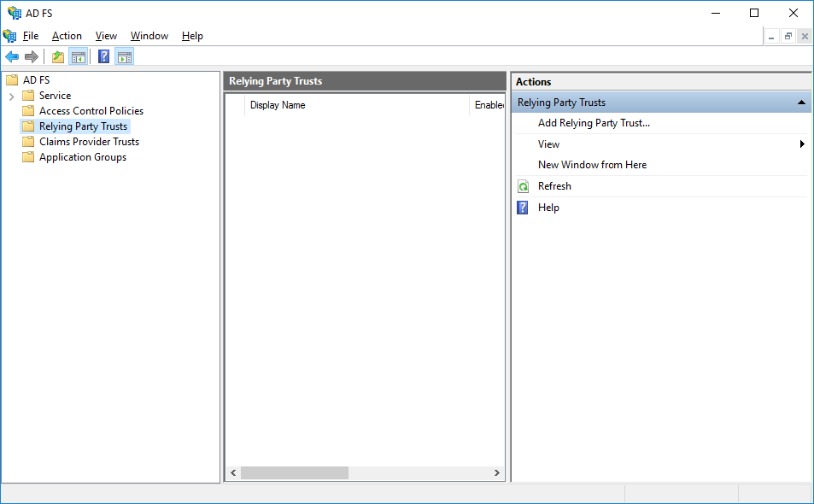Toggle the Show/Hide Console Tree icon
This screenshot has height=504, width=814.
(x=79, y=57)
